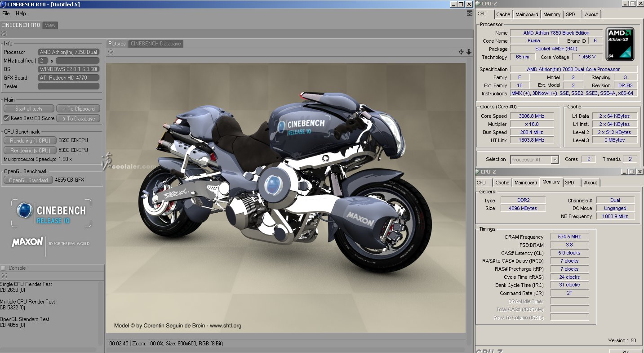
Task: Click the grip handle icon under Pictures tab
Action: coord(111,52)
